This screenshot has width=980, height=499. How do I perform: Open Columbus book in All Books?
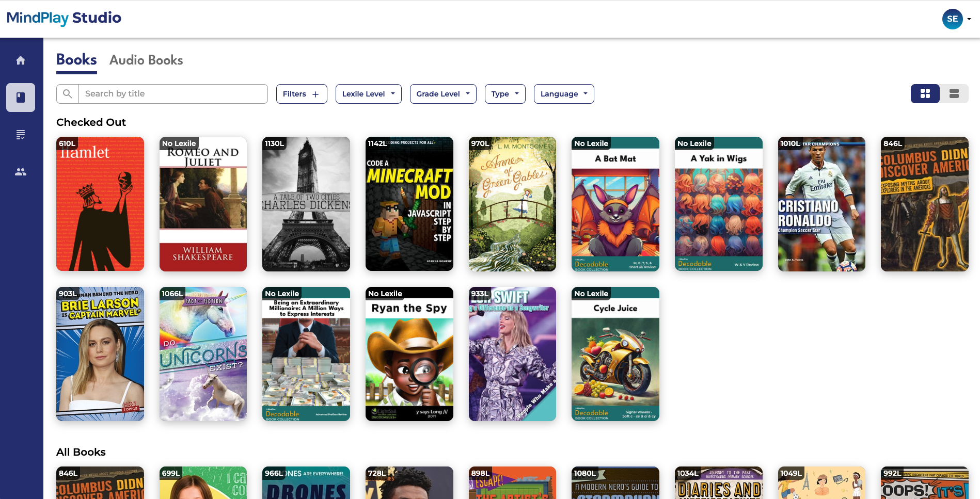click(100, 483)
